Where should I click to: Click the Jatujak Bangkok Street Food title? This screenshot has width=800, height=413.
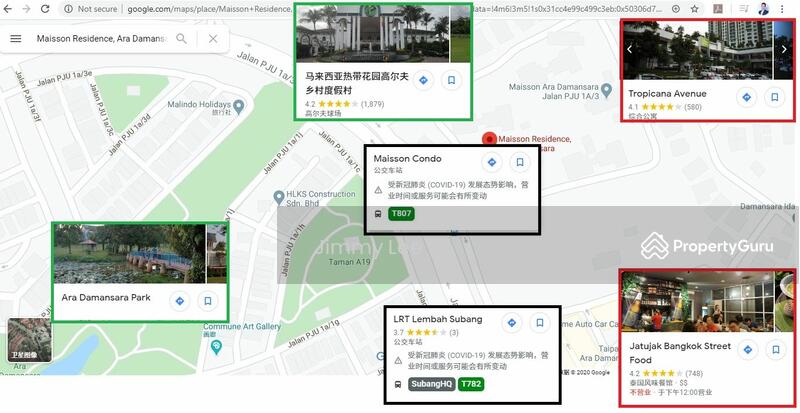[x=680, y=353]
